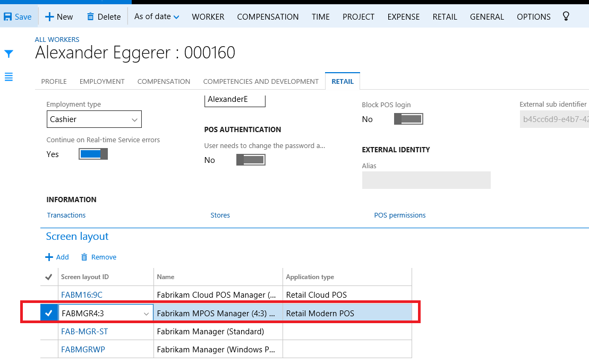Select the FABMGRWP row checkbox cell
This screenshot has width=589, height=364.
click(49, 349)
